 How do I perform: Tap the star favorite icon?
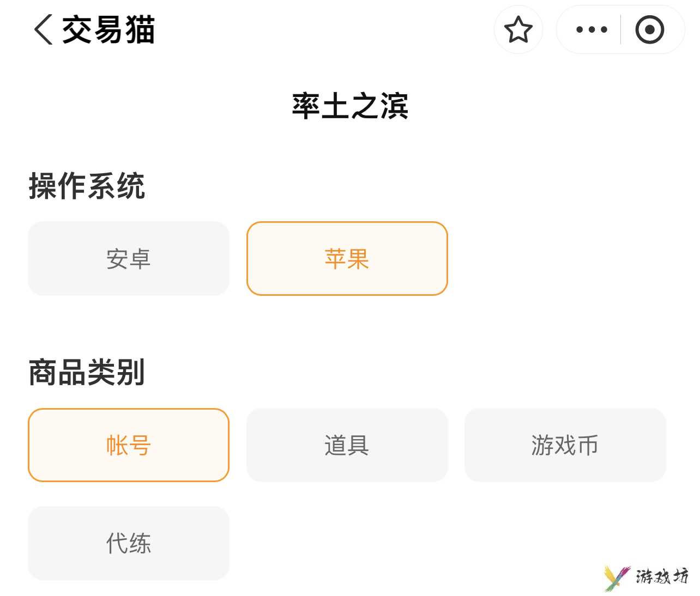518,29
